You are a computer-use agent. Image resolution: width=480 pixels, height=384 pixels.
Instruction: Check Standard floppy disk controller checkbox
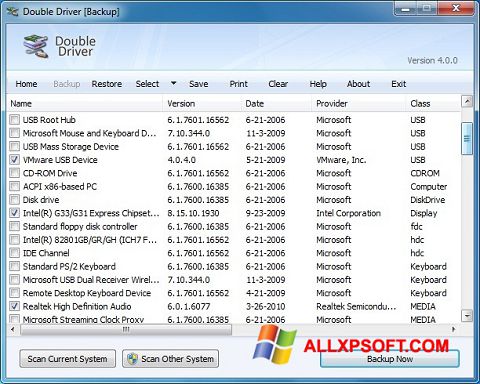coord(14,226)
